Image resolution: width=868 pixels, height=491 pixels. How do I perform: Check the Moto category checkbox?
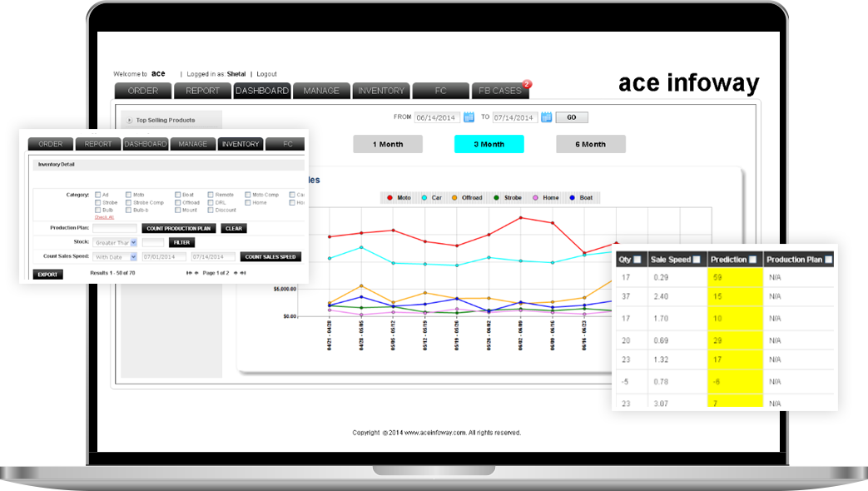[x=128, y=195]
